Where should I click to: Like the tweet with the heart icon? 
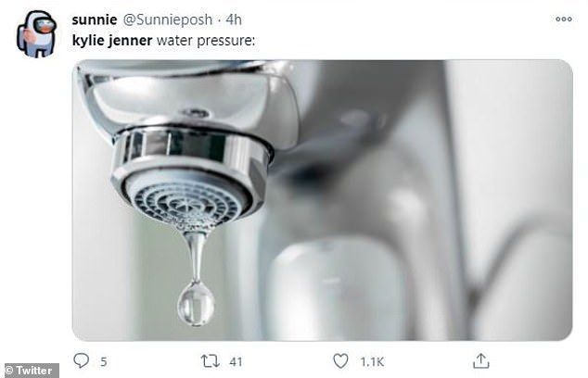click(x=342, y=361)
